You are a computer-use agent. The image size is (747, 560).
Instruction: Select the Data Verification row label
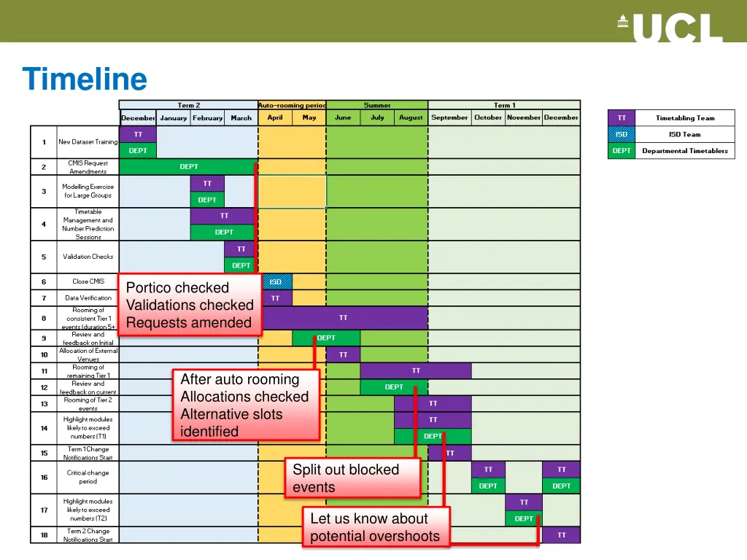pos(88,297)
